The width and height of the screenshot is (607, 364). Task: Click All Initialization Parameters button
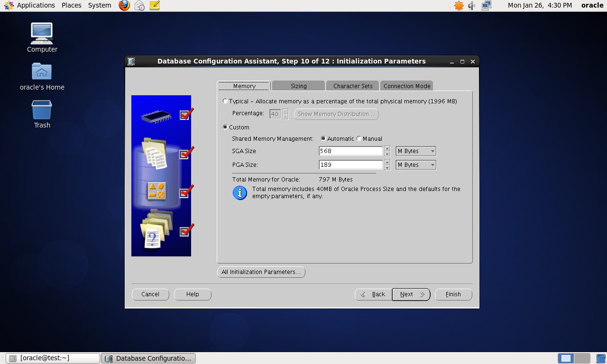coord(261,272)
